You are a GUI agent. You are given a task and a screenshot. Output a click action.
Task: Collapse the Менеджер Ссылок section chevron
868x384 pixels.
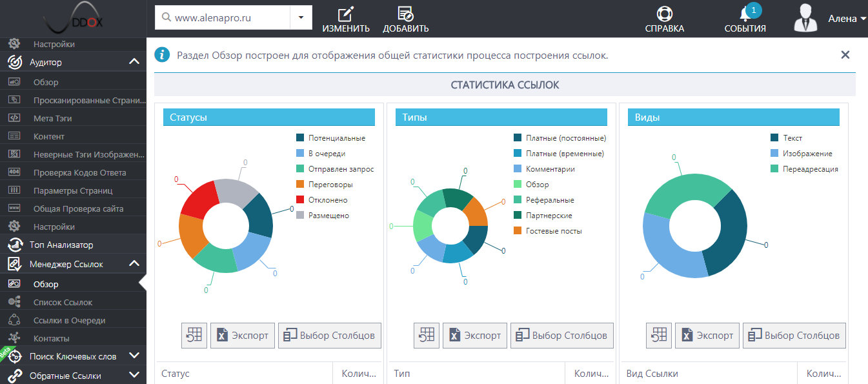pos(134,264)
